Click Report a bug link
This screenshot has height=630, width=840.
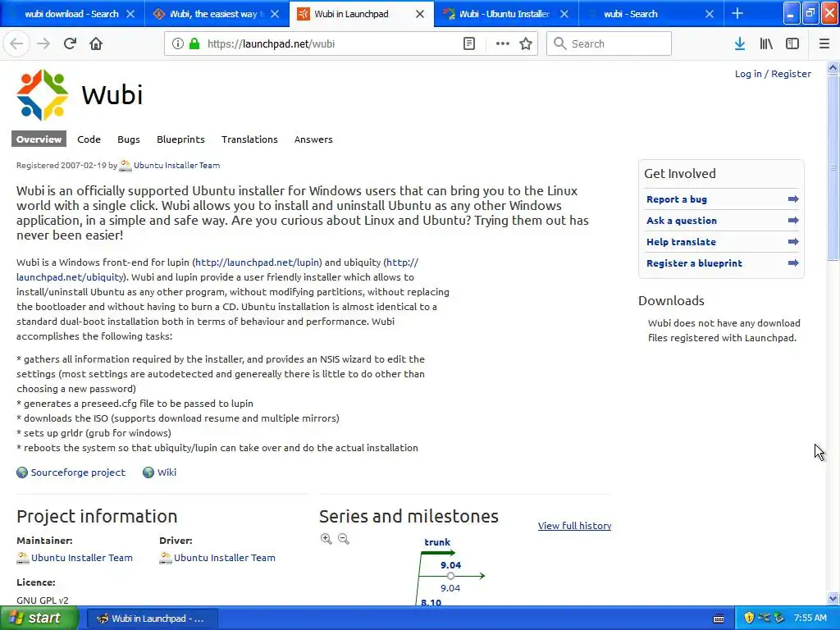coord(677,199)
